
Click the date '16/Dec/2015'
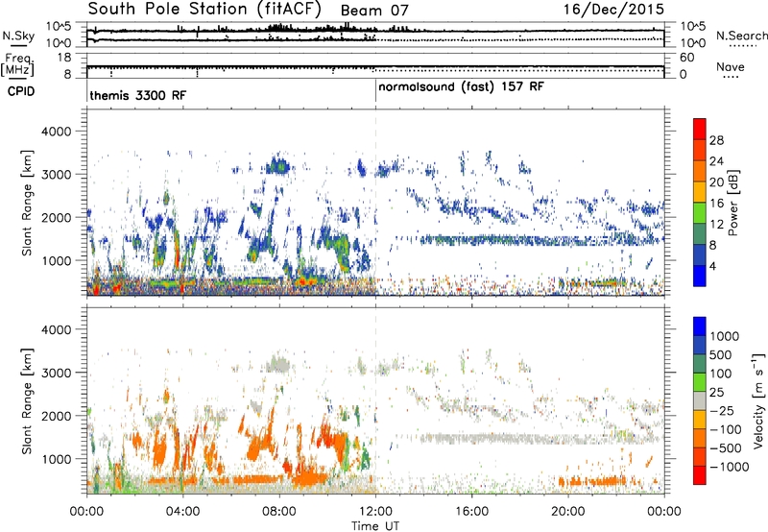click(613, 10)
